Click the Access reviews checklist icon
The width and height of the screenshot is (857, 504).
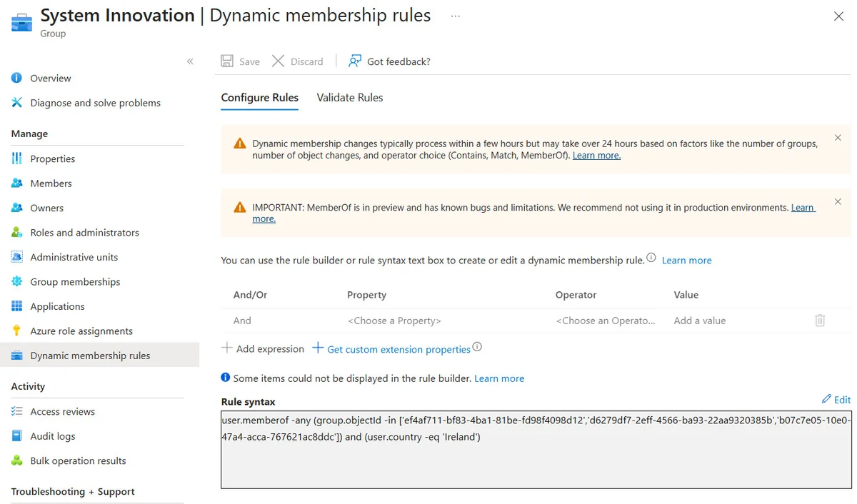(x=16, y=411)
